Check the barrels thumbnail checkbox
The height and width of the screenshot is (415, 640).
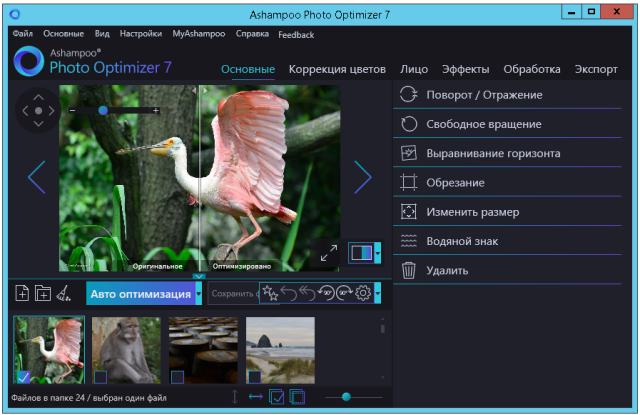177,377
